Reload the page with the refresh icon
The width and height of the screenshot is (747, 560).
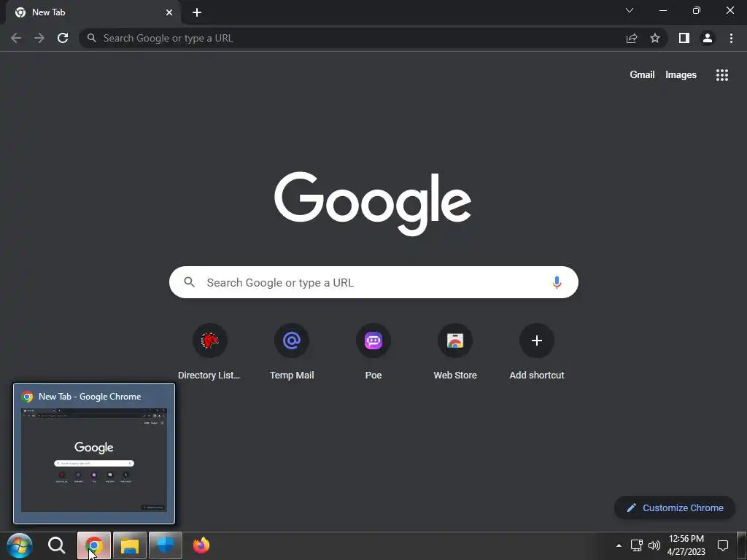[63, 38]
